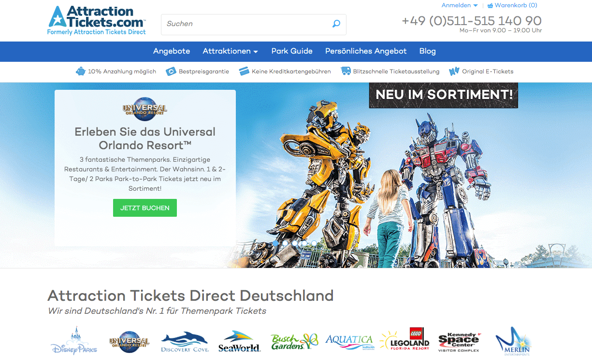Click Keine Kreditkartengebühren text
The width and height of the screenshot is (592, 364).
click(291, 71)
